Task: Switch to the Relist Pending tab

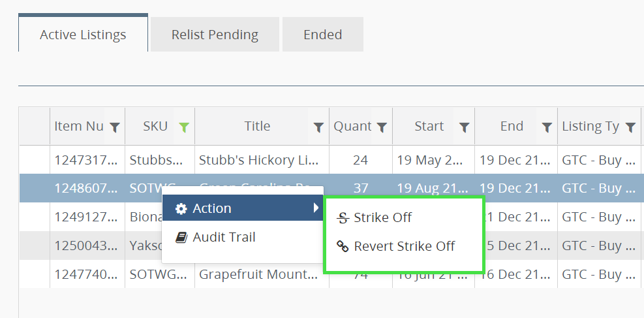Action: (x=215, y=35)
